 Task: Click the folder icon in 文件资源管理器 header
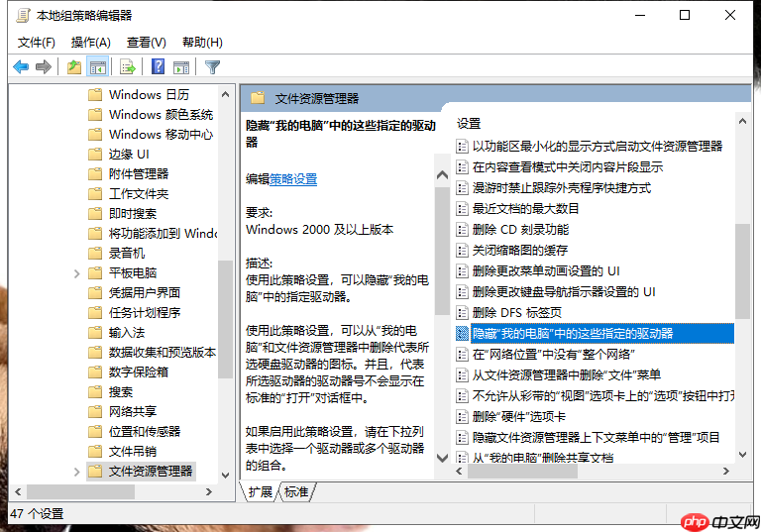[x=258, y=98]
